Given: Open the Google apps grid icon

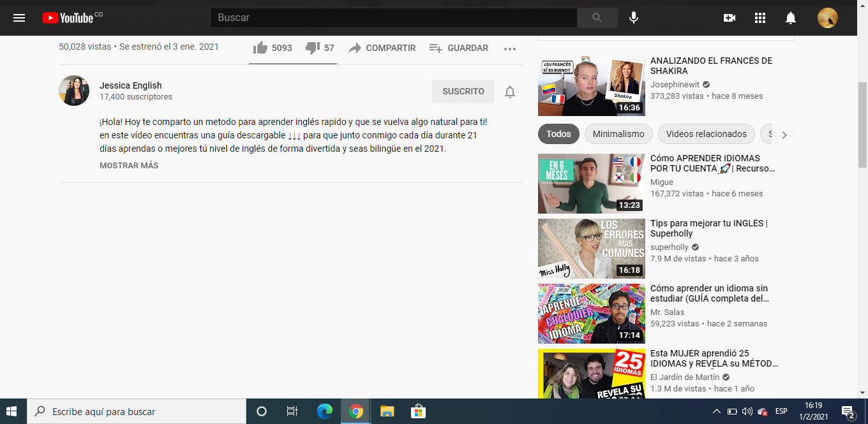Looking at the screenshot, I should [759, 17].
